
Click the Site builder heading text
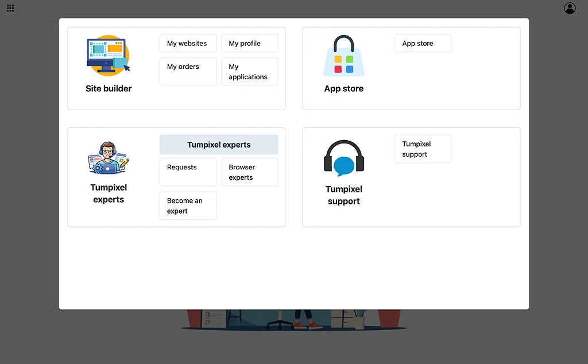tap(109, 88)
